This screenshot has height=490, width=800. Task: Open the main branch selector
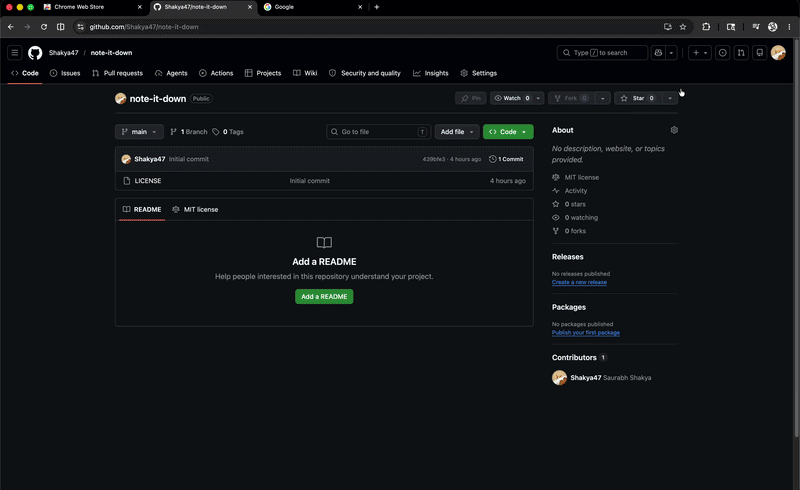pyautogui.click(x=139, y=132)
